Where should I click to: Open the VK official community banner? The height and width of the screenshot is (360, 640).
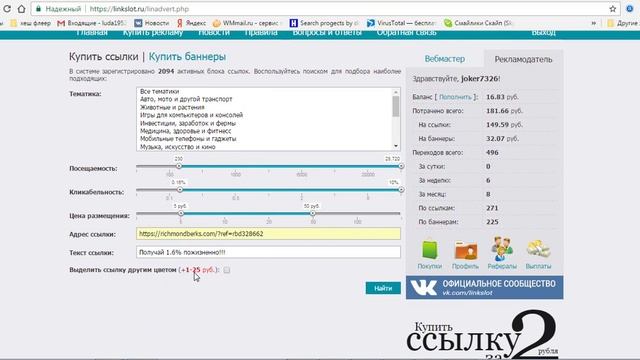coord(484,287)
